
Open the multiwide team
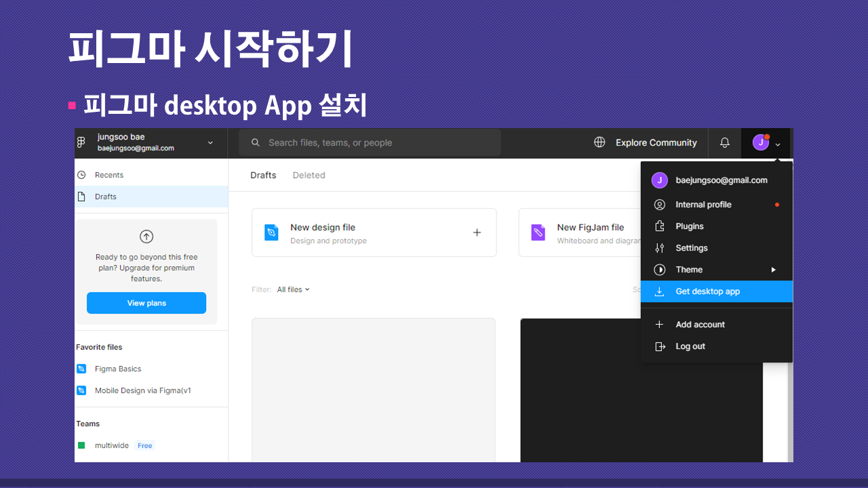tap(112, 445)
